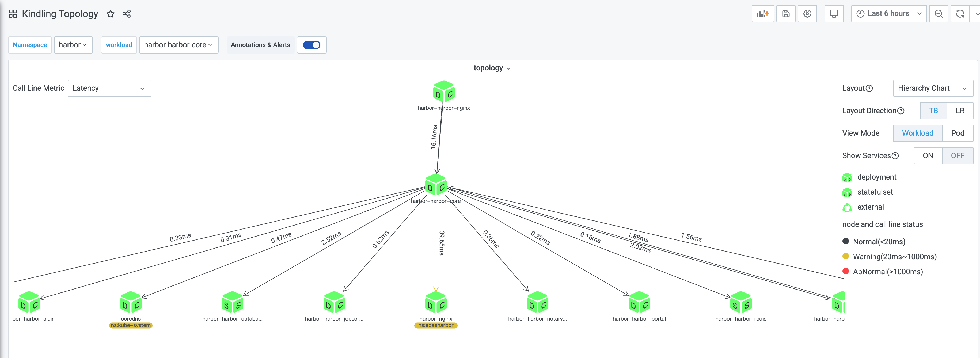Open the Hierarchy Chart layout dropdown
This screenshot has height=358, width=980.
point(933,88)
